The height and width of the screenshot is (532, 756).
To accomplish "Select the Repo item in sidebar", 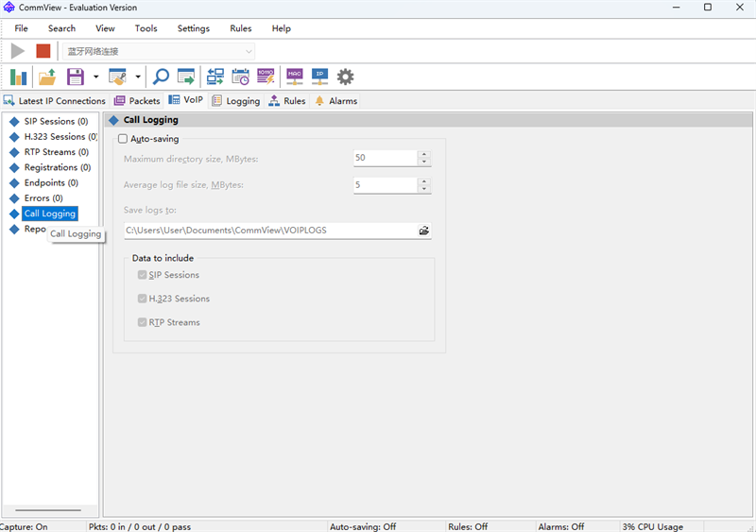I will coord(35,229).
